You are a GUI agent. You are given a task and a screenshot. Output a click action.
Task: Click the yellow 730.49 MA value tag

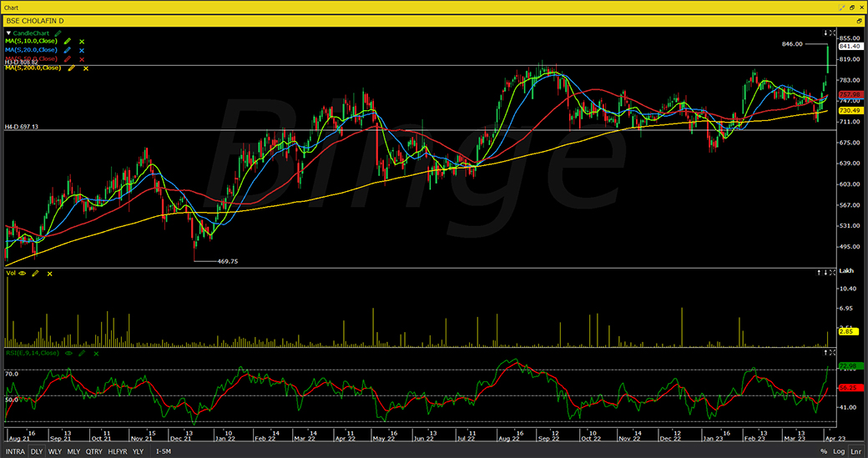pos(850,111)
